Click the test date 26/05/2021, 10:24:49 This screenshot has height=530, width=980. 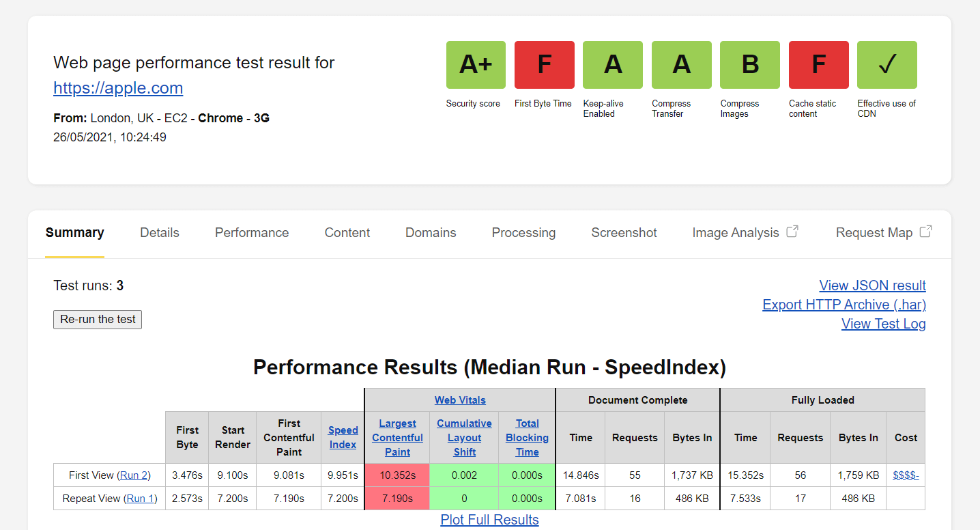click(x=110, y=137)
